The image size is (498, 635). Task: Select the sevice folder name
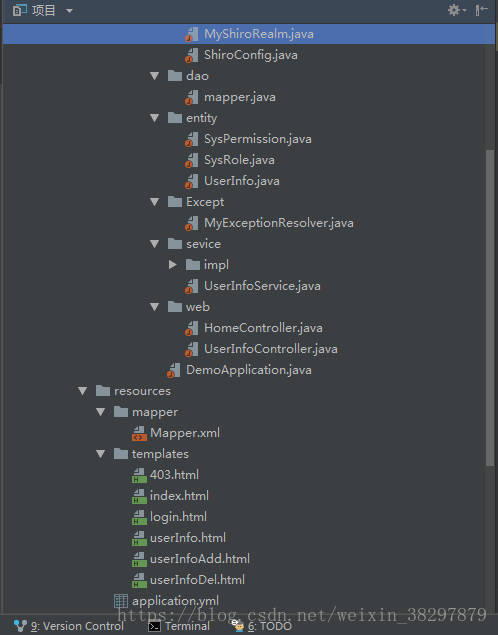203,244
